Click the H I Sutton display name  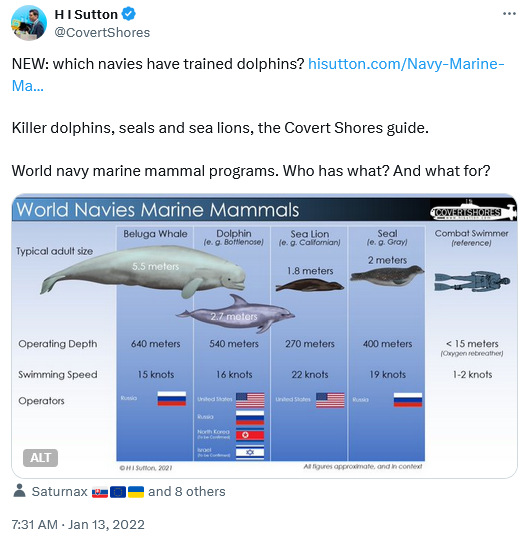click(86, 15)
